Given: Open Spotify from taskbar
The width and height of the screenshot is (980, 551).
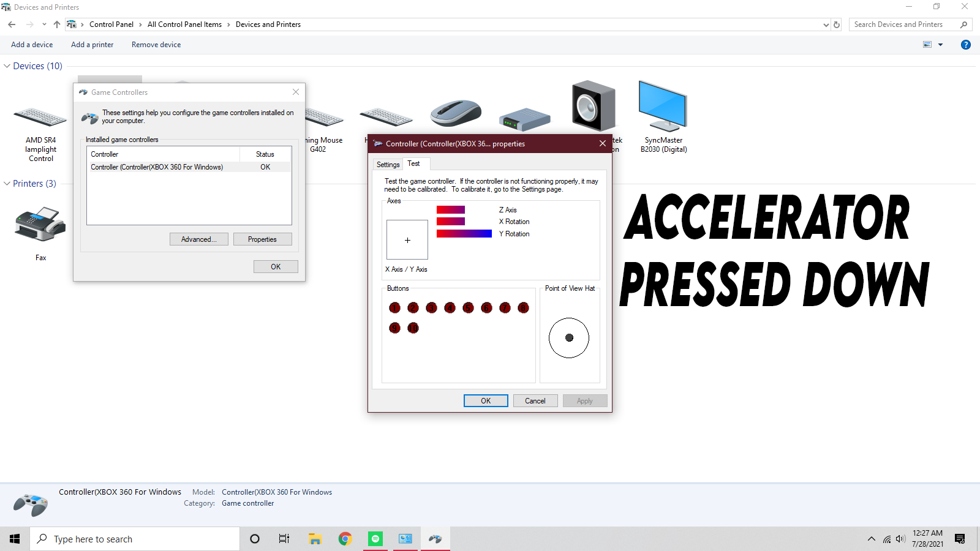Looking at the screenshot, I should [375, 539].
